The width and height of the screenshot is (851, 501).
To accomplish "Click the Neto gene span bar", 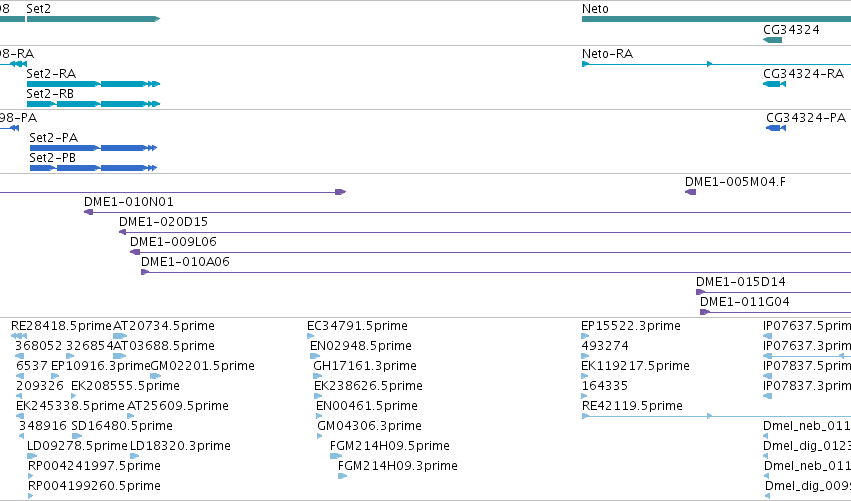I will [x=716, y=19].
